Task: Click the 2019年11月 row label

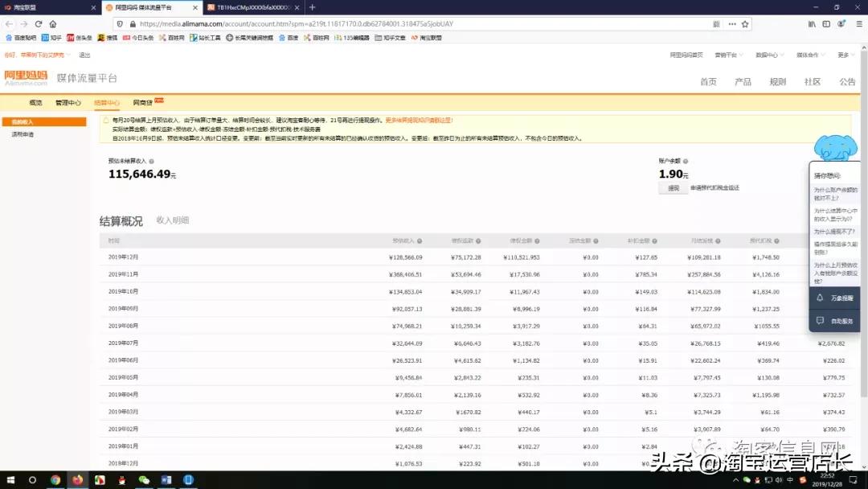Action: 123,274
